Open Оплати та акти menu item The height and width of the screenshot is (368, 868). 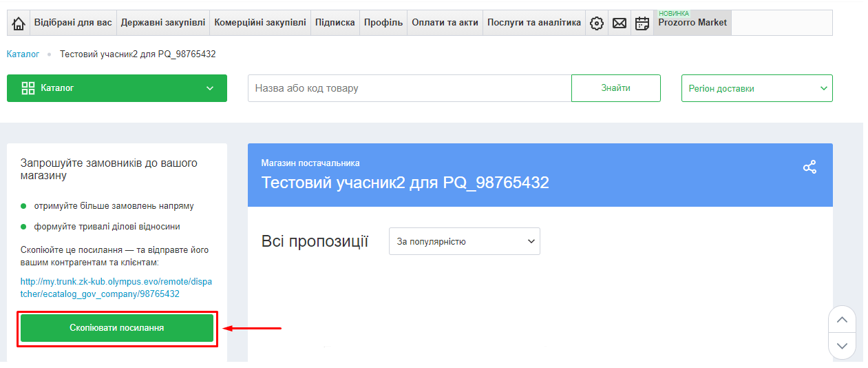coord(445,23)
